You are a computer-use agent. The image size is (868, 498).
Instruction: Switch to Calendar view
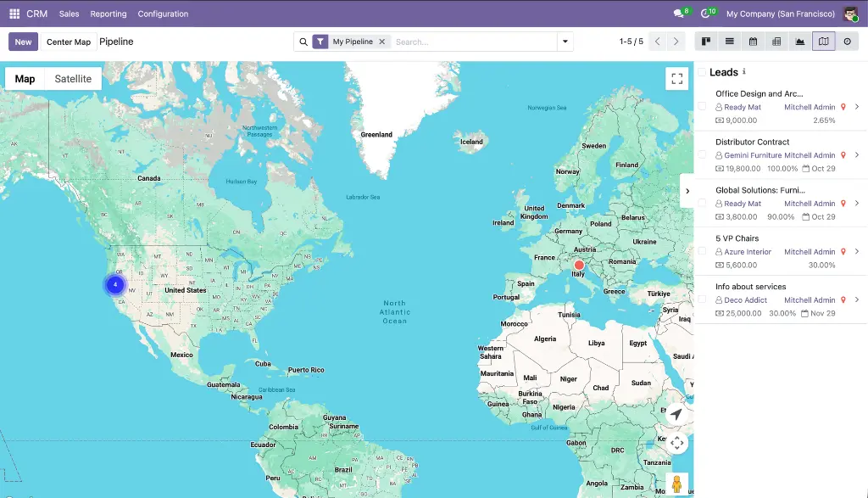[753, 42]
